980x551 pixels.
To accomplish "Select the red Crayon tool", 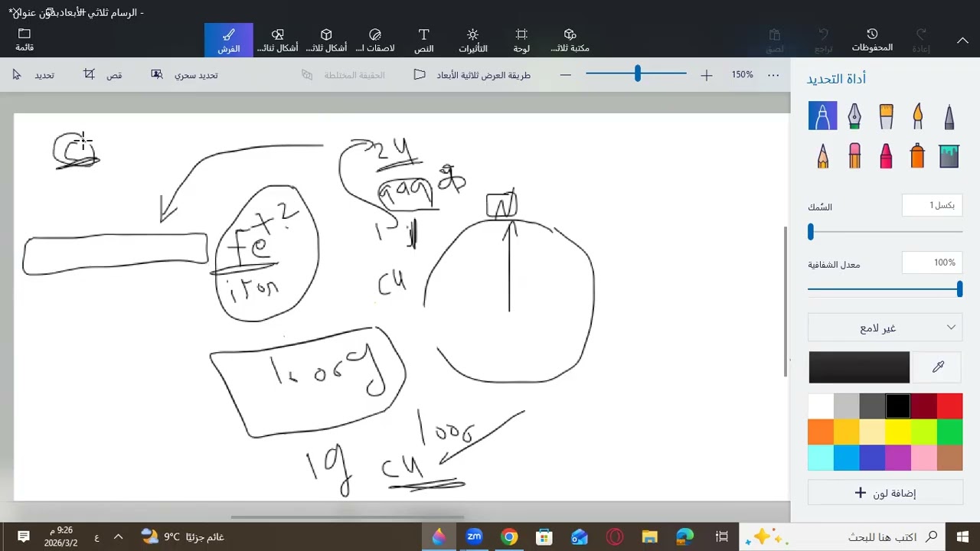I will point(886,156).
